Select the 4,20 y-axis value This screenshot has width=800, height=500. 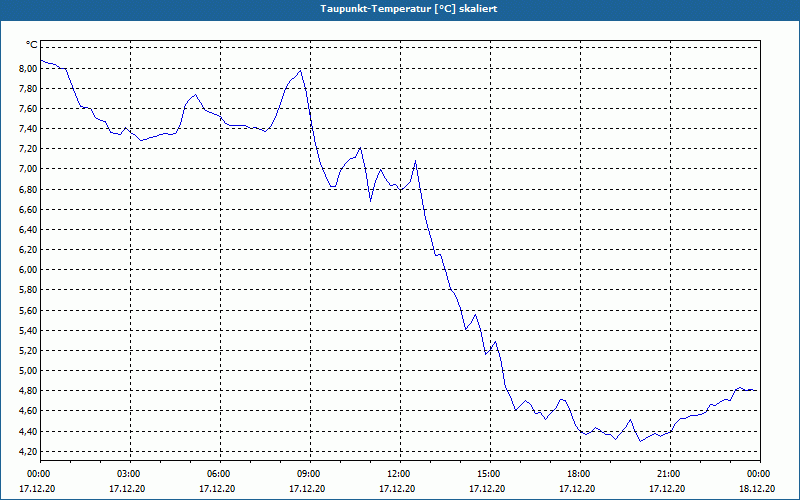[x=28, y=451]
